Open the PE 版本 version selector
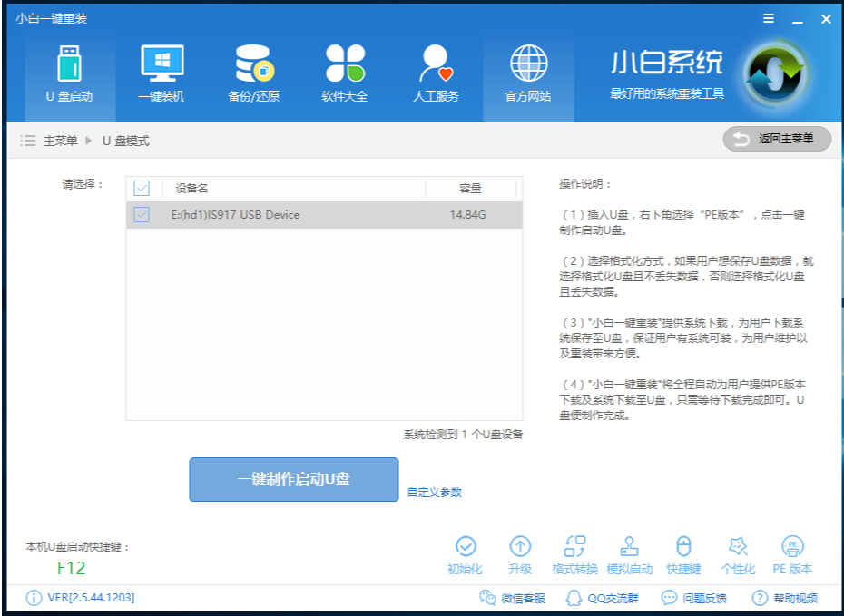Viewport: 844px width, 616px height. tap(791, 554)
